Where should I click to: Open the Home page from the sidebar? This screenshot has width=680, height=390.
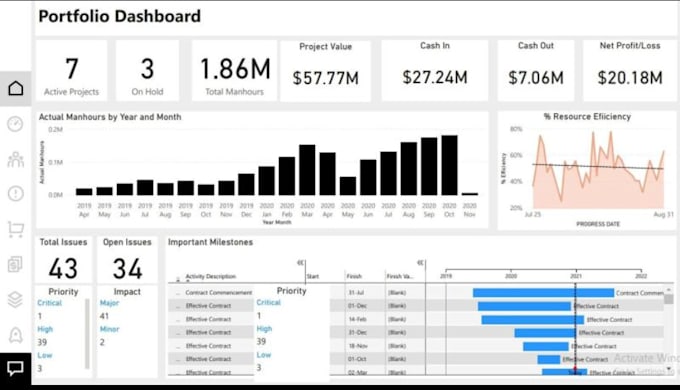(x=16, y=88)
